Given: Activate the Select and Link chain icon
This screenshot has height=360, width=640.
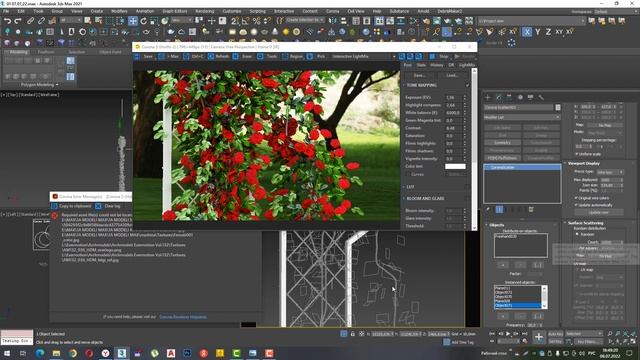Looking at the screenshot, I should (x=31, y=21).
